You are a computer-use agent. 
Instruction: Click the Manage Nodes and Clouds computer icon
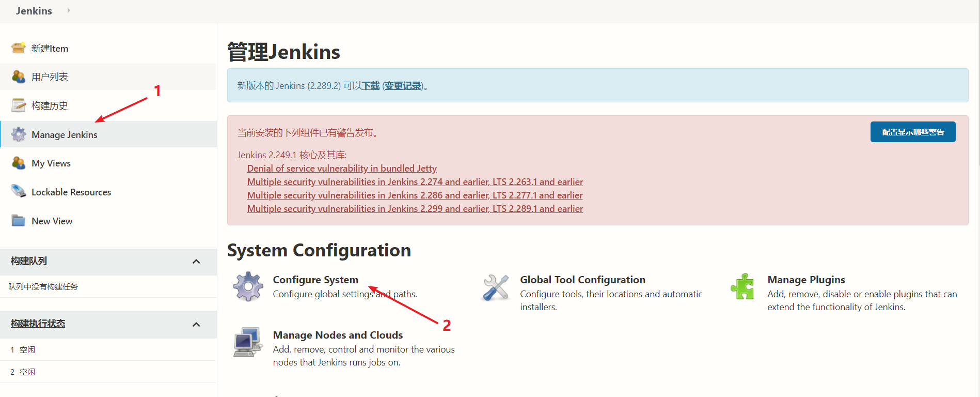coord(248,342)
